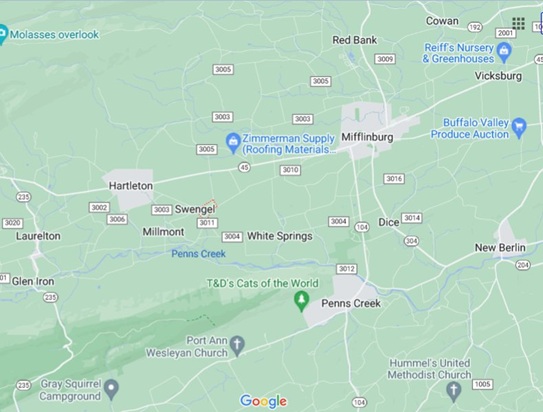This screenshot has height=412, width=543.
Task: Click the White Springs place label
Action: click(279, 236)
